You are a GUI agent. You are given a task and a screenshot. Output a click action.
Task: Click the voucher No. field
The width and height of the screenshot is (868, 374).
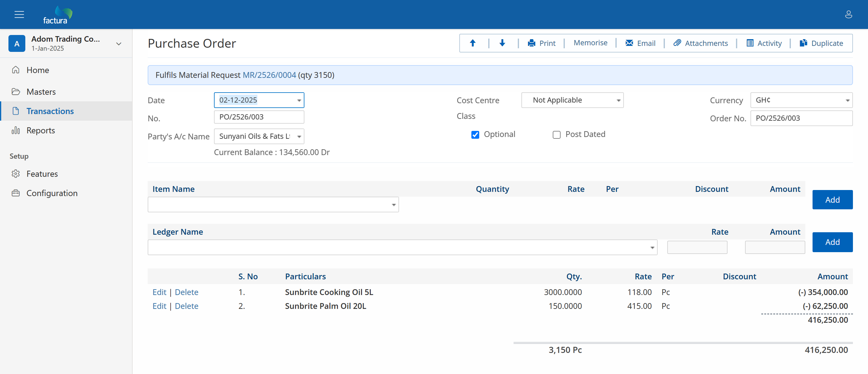(x=259, y=117)
